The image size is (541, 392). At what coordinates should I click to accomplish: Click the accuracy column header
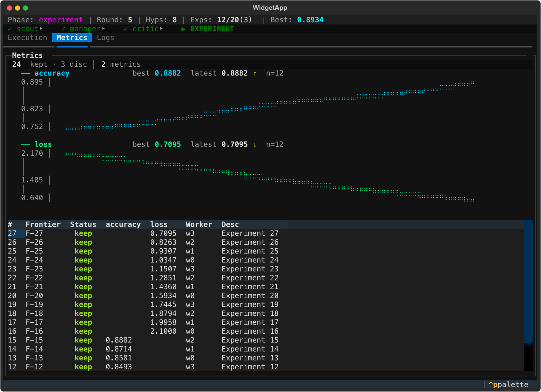(x=123, y=225)
